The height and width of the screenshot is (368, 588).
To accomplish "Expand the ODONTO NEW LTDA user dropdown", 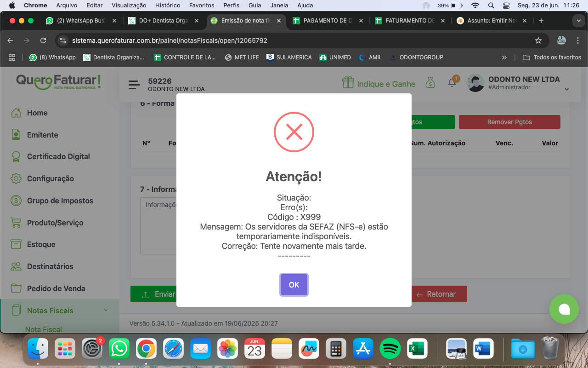I will pos(567,89).
